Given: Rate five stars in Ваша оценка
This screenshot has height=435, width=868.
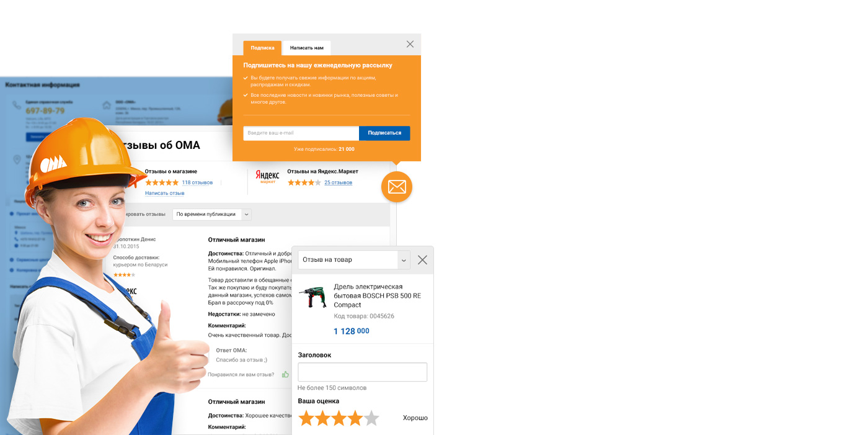Looking at the screenshot, I should pos(371,418).
